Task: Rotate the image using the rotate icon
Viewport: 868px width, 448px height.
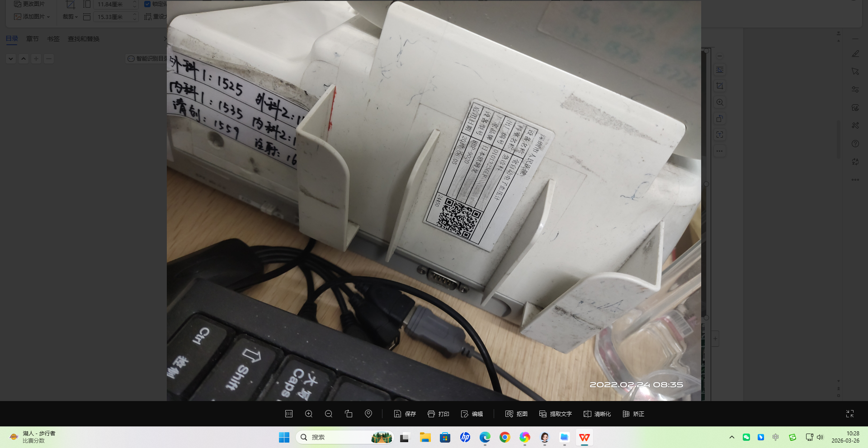Action: [x=720, y=118]
